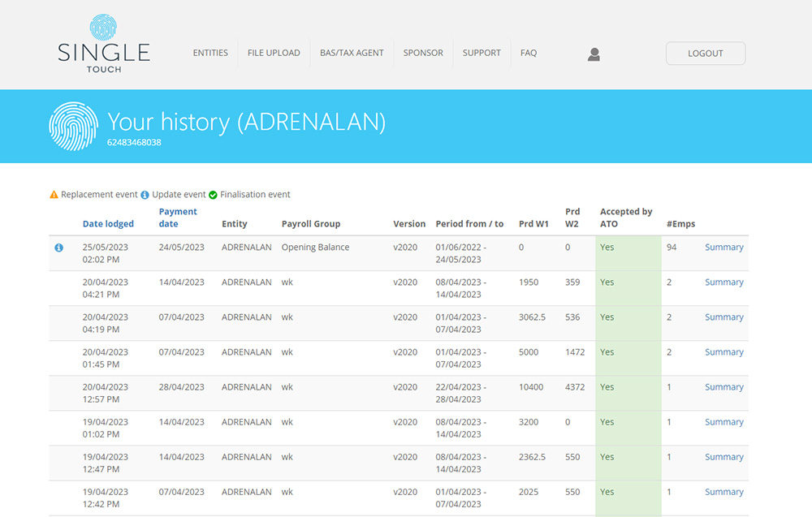Open Summary for 19/04/2023 01:02 PM lodgement
The height and width of the screenshot is (517, 812).
pyautogui.click(x=724, y=422)
